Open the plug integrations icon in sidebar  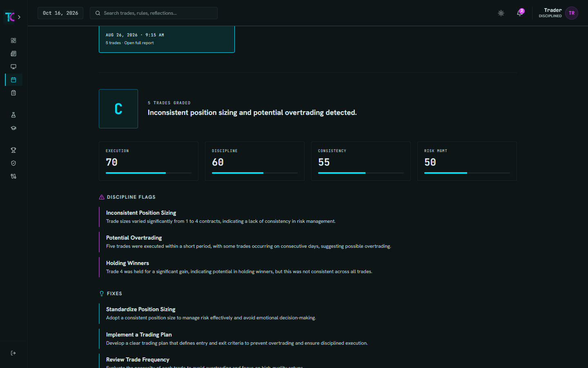coord(13,176)
